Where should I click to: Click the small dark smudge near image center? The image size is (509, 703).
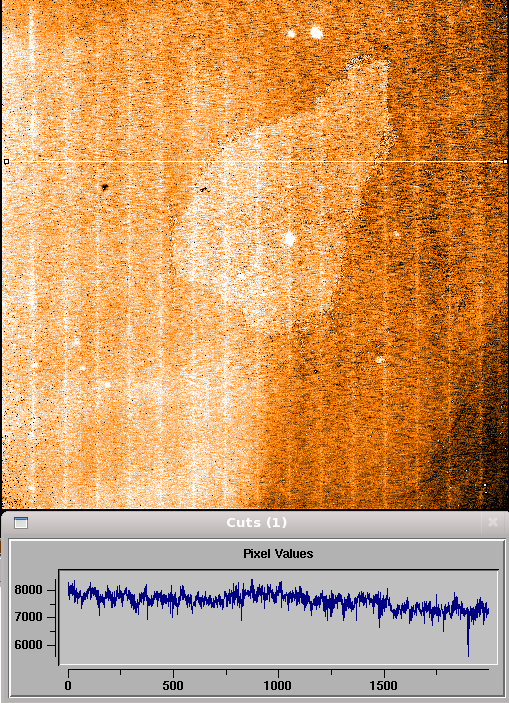coord(204,190)
